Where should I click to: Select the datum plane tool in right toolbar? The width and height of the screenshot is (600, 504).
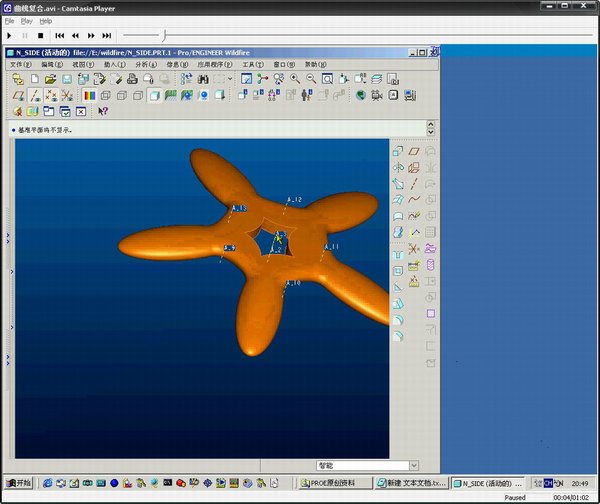tap(413, 151)
